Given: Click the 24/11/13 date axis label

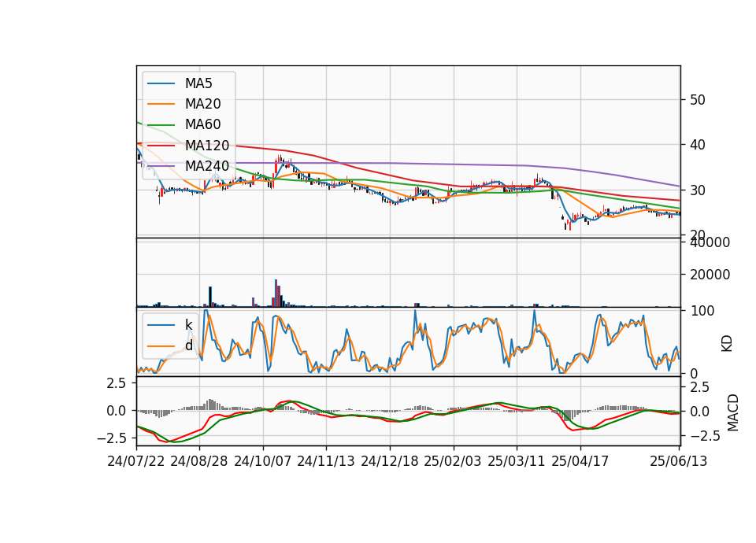Looking at the screenshot, I should (x=326, y=461).
